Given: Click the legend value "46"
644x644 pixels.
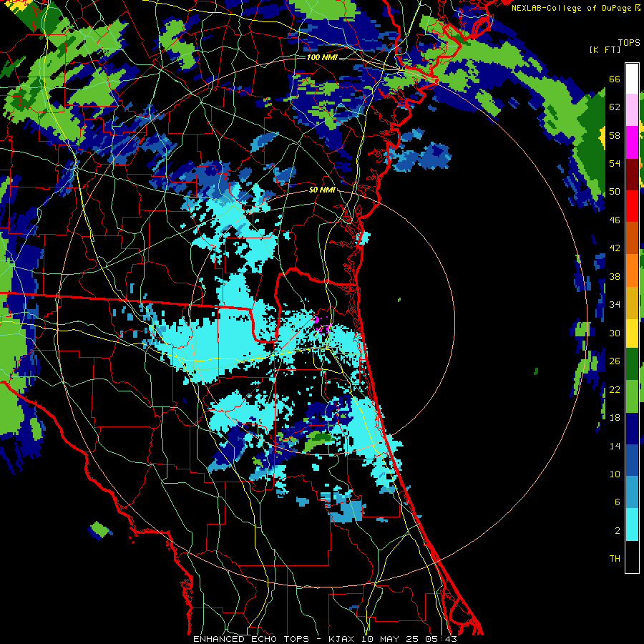Looking at the screenshot, I should pos(615,220).
